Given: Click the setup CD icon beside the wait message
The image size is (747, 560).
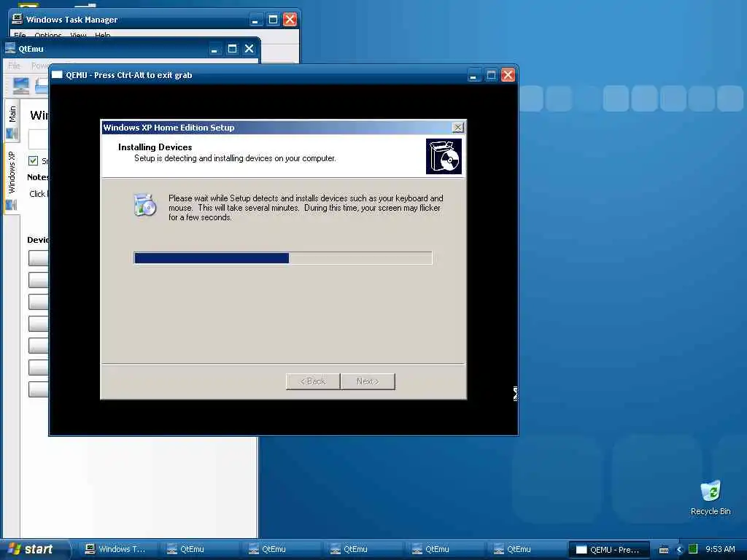Looking at the screenshot, I should [145, 205].
